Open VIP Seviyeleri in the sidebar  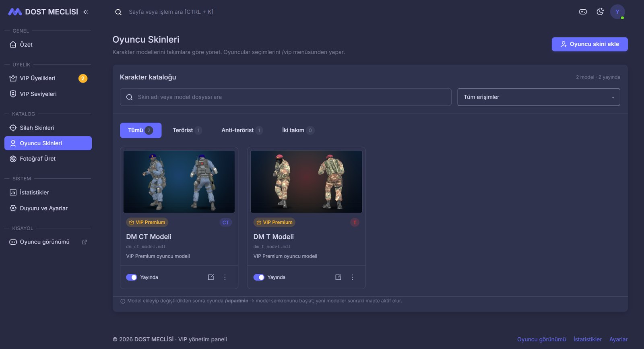click(x=48, y=94)
